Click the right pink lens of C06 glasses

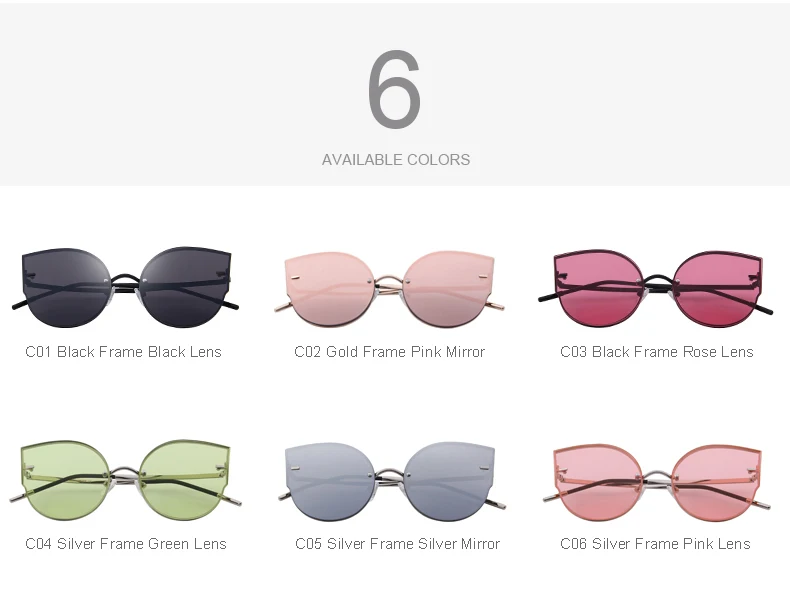718,483
